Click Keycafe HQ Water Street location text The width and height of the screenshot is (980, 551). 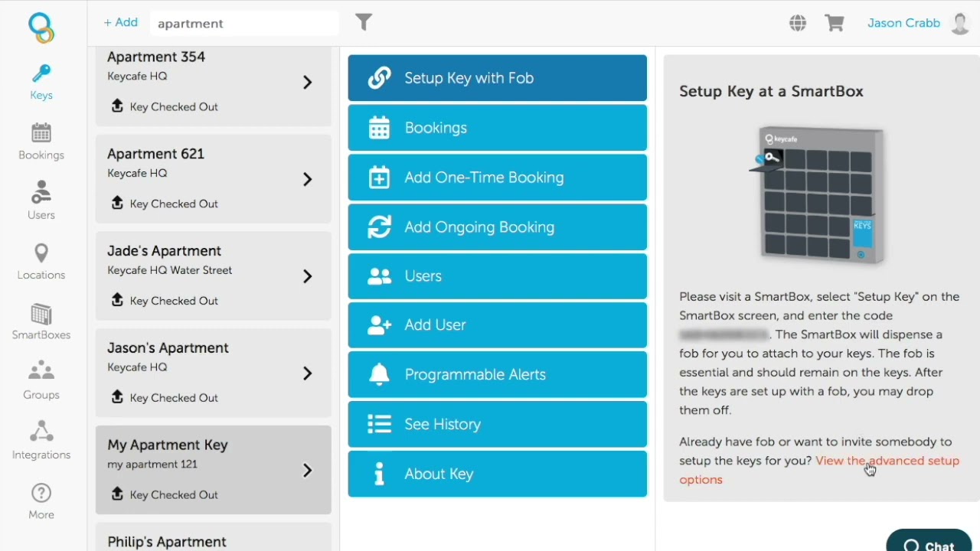click(169, 270)
